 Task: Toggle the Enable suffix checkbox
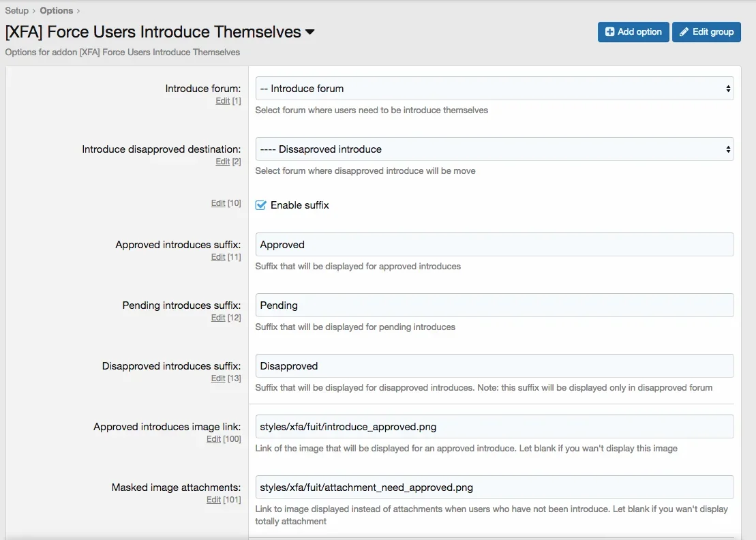tap(260, 205)
